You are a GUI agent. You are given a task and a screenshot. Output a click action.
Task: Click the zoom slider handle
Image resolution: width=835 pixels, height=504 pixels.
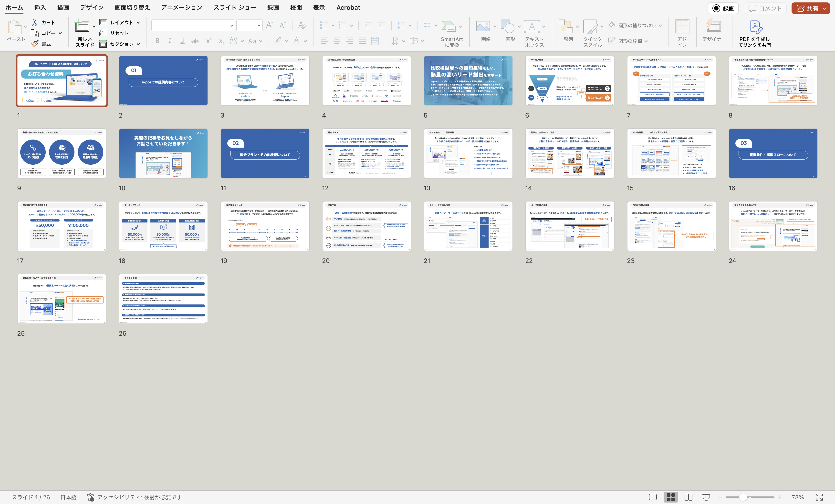743,497
